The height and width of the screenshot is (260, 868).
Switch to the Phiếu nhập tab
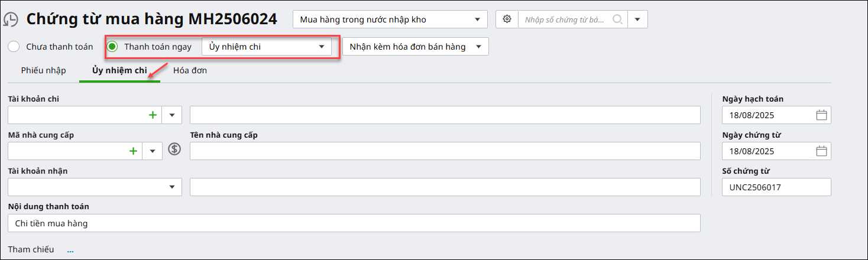click(x=44, y=70)
